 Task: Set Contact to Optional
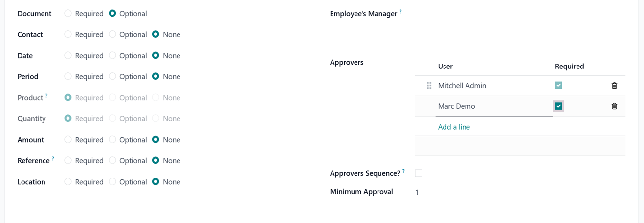[112, 35]
